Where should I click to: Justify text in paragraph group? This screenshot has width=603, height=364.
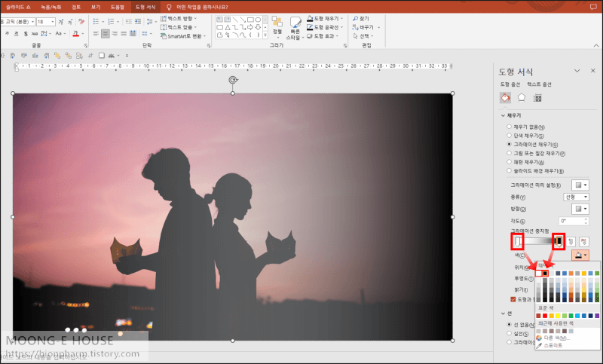tap(124, 34)
